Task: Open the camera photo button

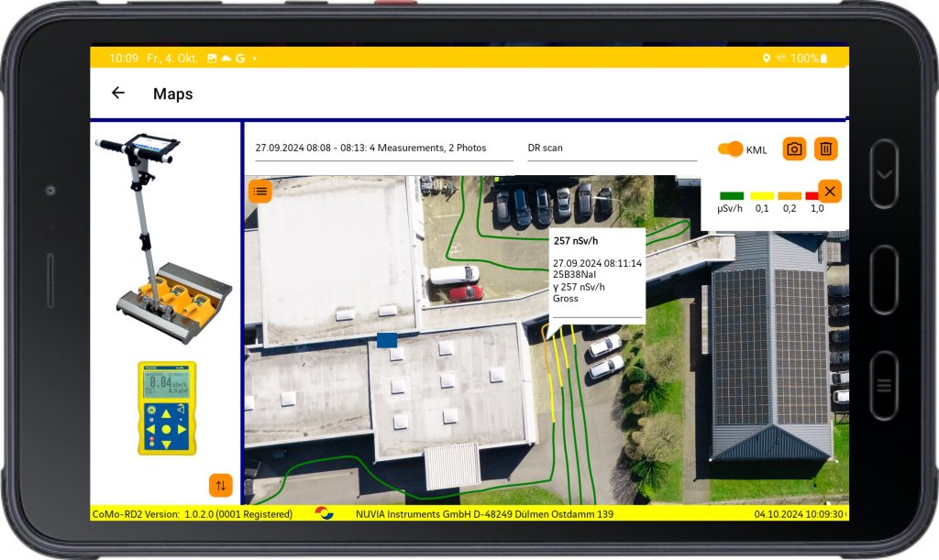Action: [794, 149]
